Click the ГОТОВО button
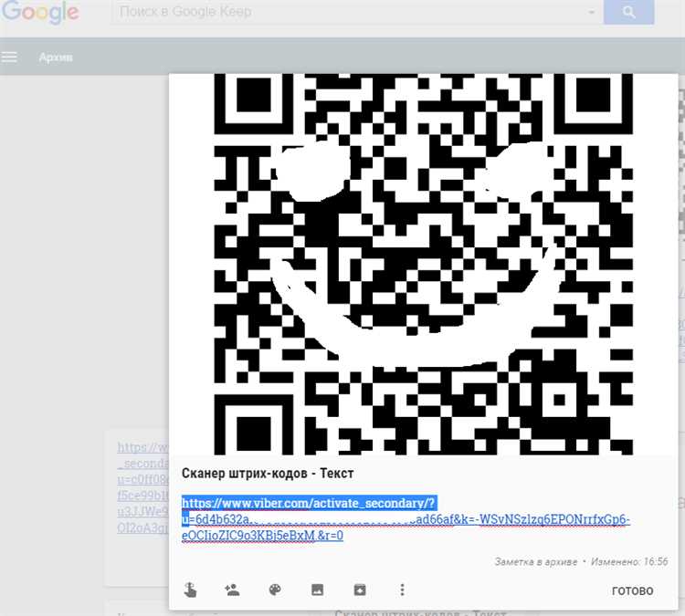Viewport: 685px width, 616px height. click(632, 590)
